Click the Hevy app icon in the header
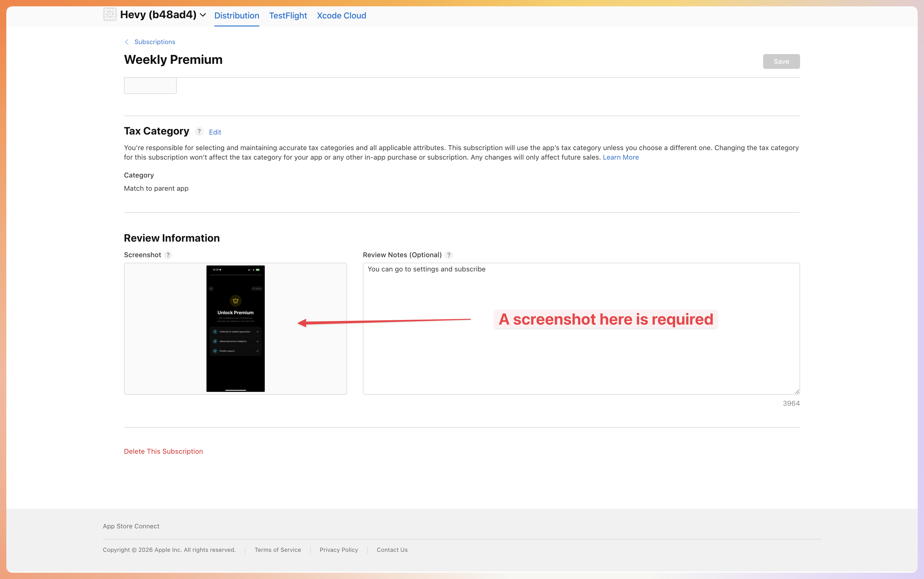The width and height of the screenshot is (924, 579). tap(110, 15)
